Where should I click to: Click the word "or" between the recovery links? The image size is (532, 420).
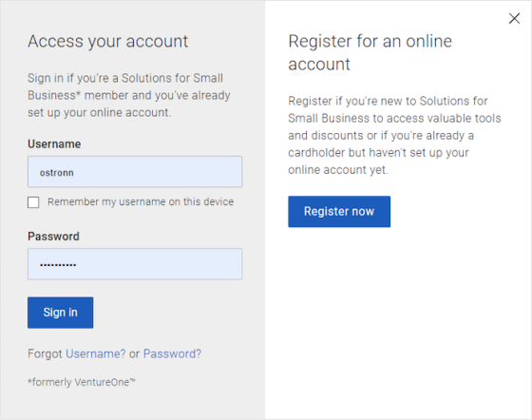(134, 353)
